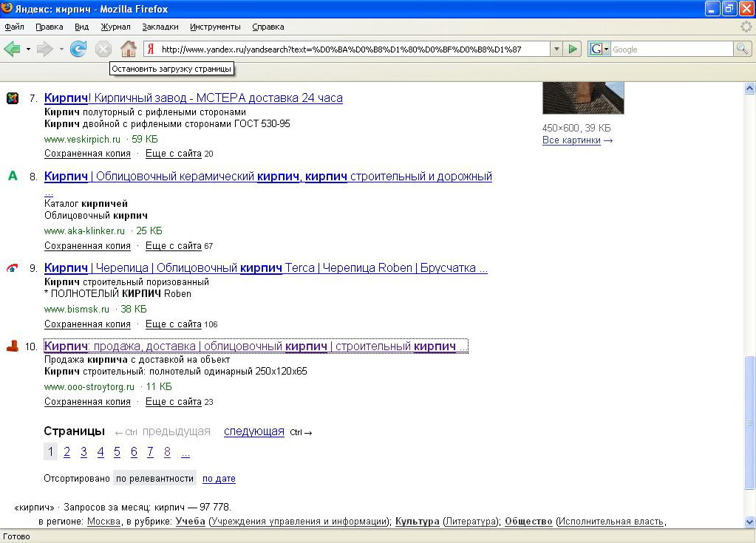Open result 10 продажа, доставка link
The width and height of the screenshot is (756, 543).
pos(256,346)
